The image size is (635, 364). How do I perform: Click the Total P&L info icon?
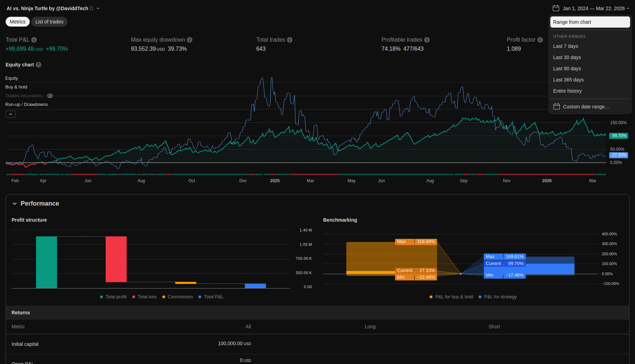pos(34,40)
